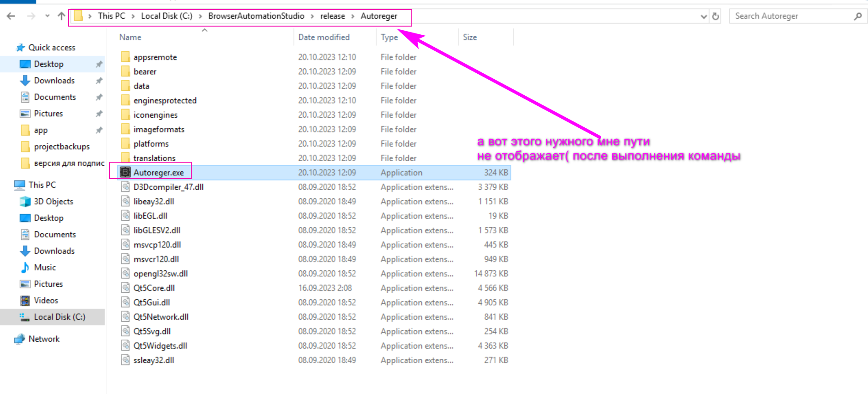Toggle the pin beside Pictures
The height and width of the screenshot is (394, 868).
tap(99, 114)
